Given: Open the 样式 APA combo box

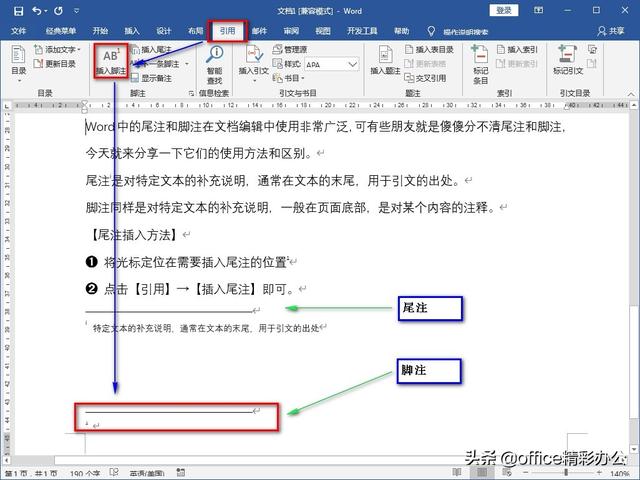Looking at the screenshot, I should (x=331, y=64).
